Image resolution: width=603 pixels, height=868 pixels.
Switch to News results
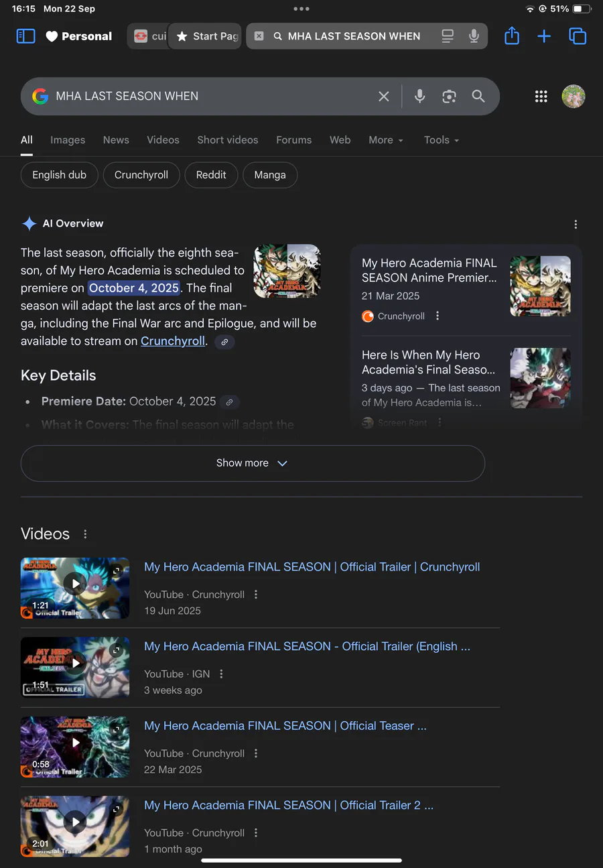pyautogui.click(x=116, y=140)
